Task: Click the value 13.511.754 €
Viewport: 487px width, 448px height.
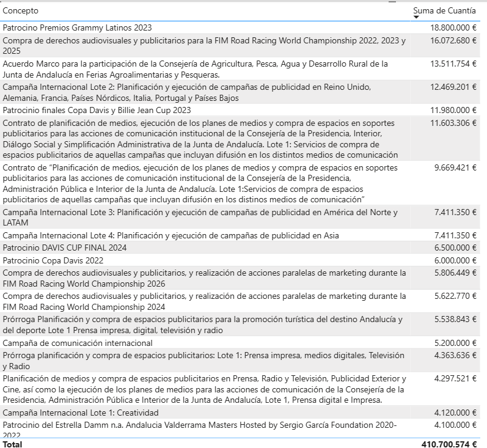Action: click(x=453, y=64)
